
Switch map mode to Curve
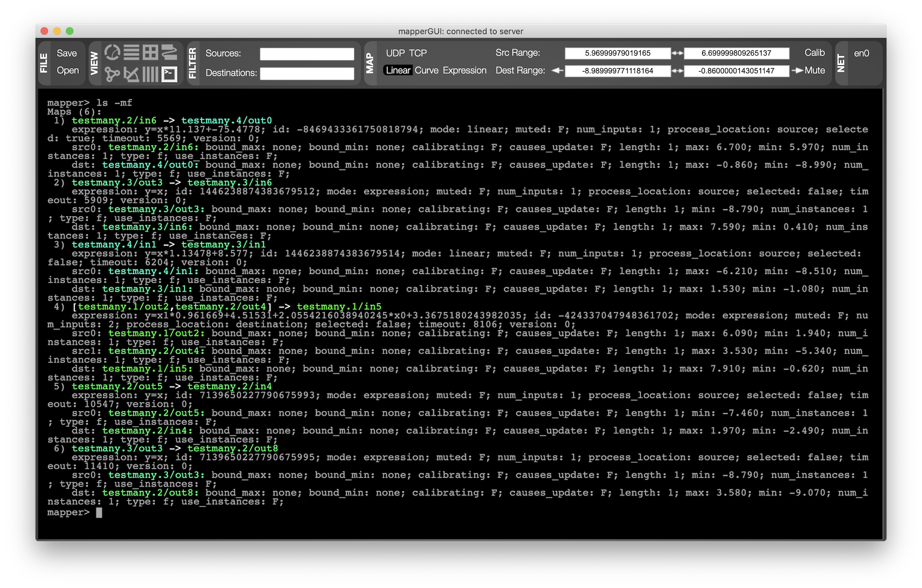tap(426, 71)
